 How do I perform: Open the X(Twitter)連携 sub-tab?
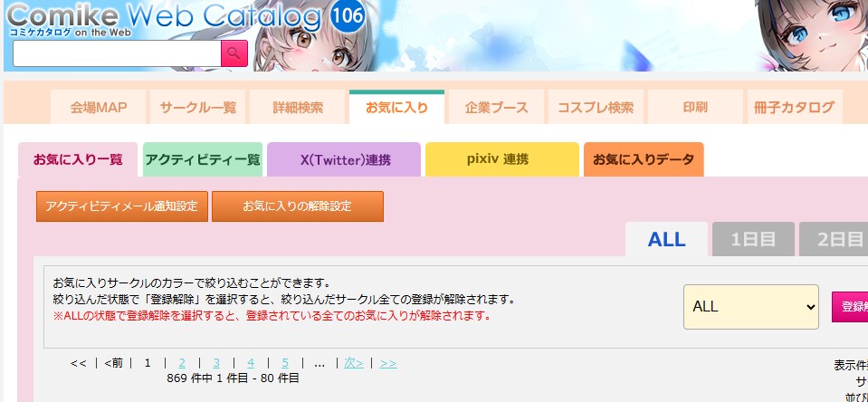click(x=344, y=159)
